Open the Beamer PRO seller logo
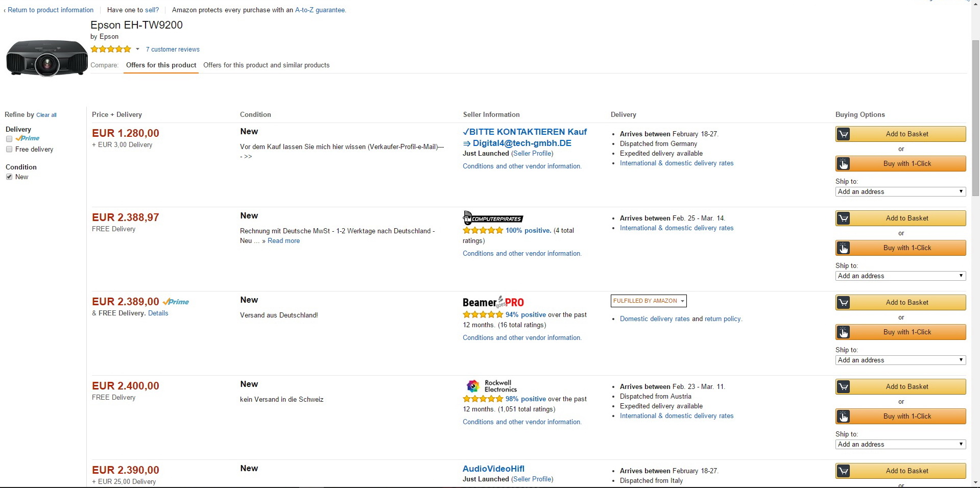The image size is (980, 488). coord(493,302)
